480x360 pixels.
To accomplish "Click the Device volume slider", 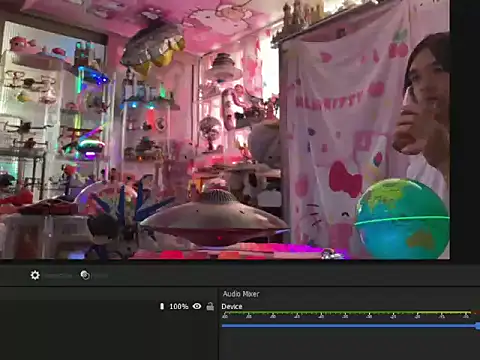I will point(351,326).
